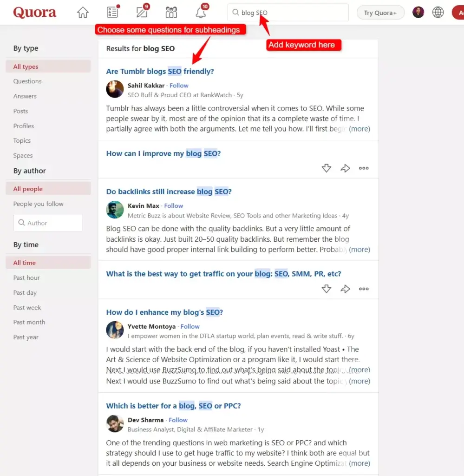Open 'What is the best way to get traffic' question
Viewport: 464px width, 476px height.
pos(223,274)
